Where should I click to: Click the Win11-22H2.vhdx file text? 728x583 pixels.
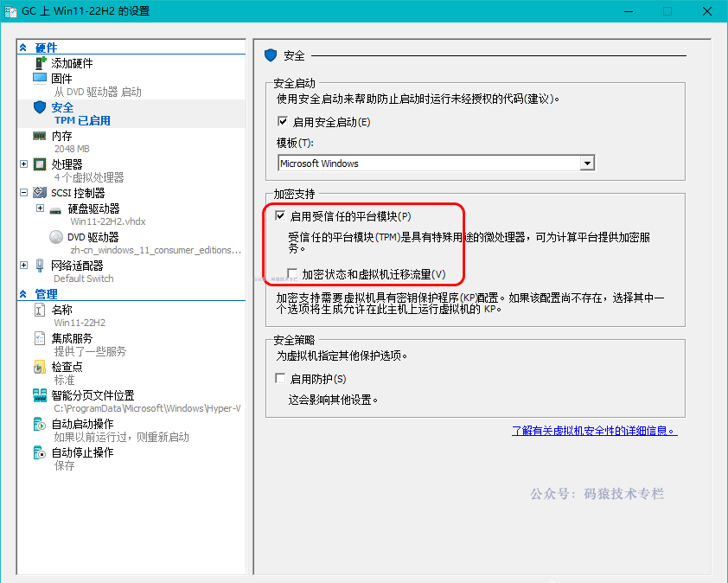pyautogui.click(x=108, y=221)
